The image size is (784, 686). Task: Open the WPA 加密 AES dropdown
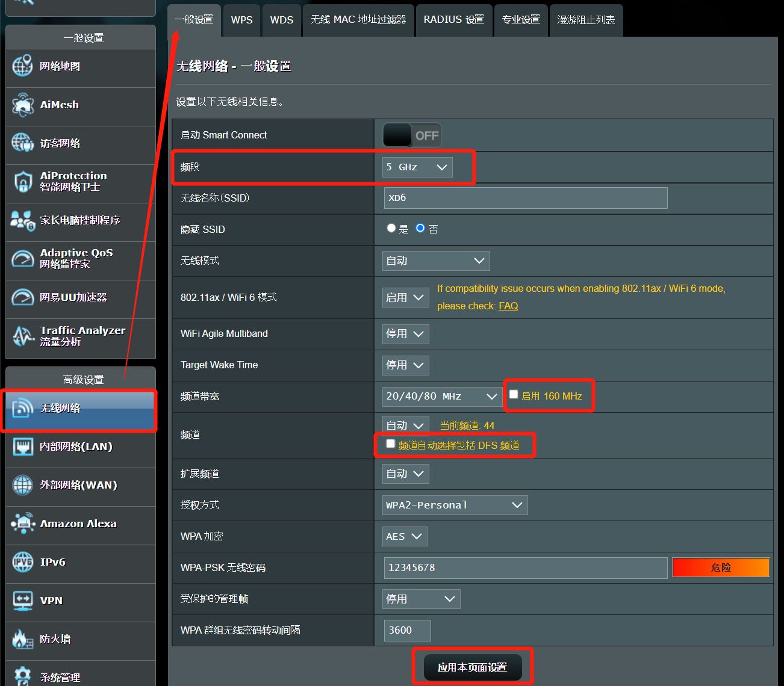tap(405, 536)
